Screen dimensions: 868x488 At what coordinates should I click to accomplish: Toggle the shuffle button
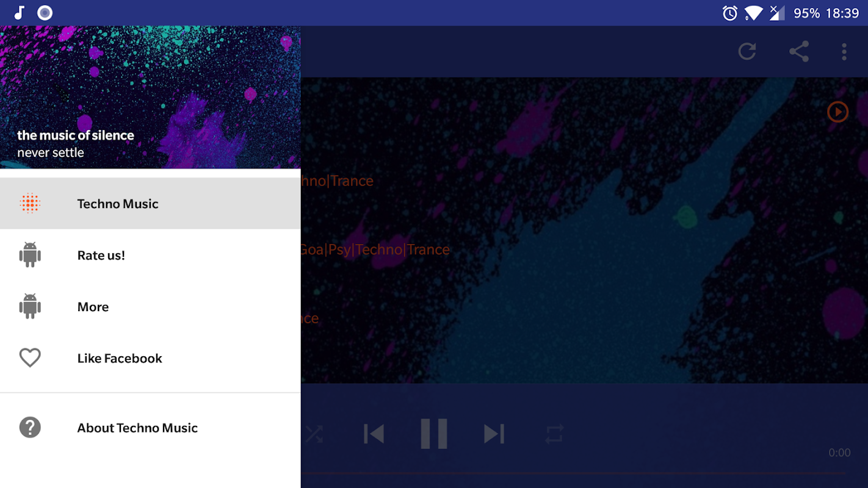pyautogui.click(x=314, y=434)
